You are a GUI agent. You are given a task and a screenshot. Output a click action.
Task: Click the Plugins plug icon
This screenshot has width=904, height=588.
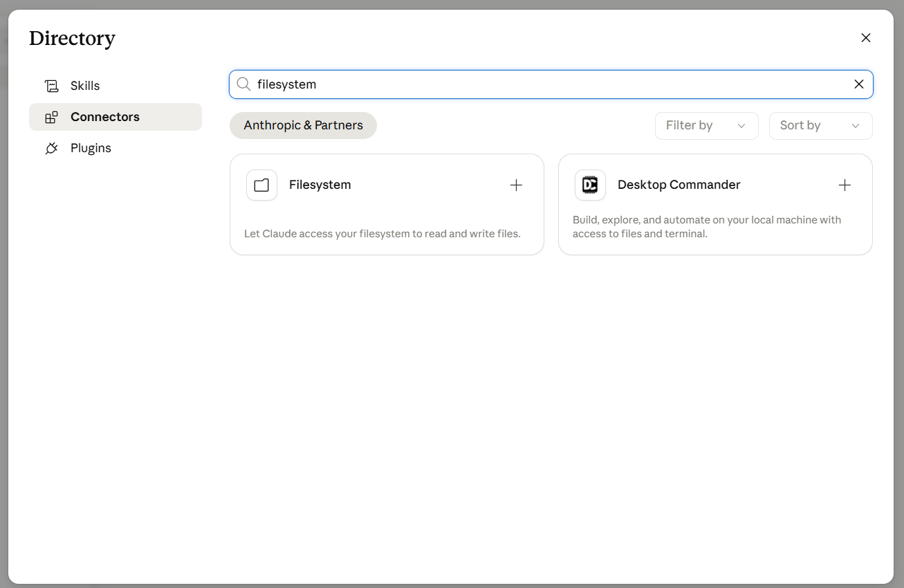coord(52,148)
